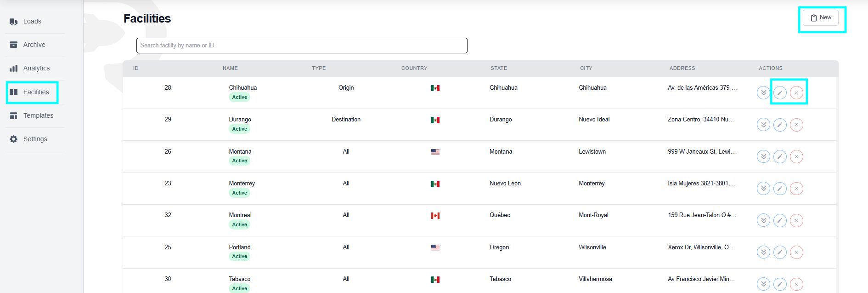Click the edit icon for Tabasco row
This screenshot has width=868, height=293.
[x=780, y=284]
